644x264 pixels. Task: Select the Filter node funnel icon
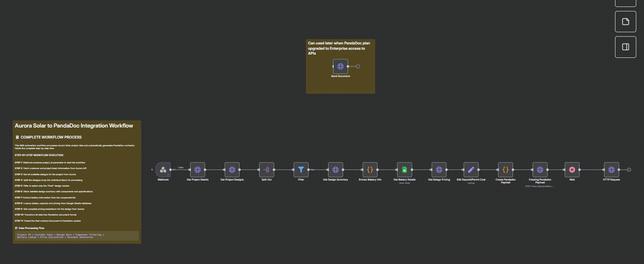301,169
